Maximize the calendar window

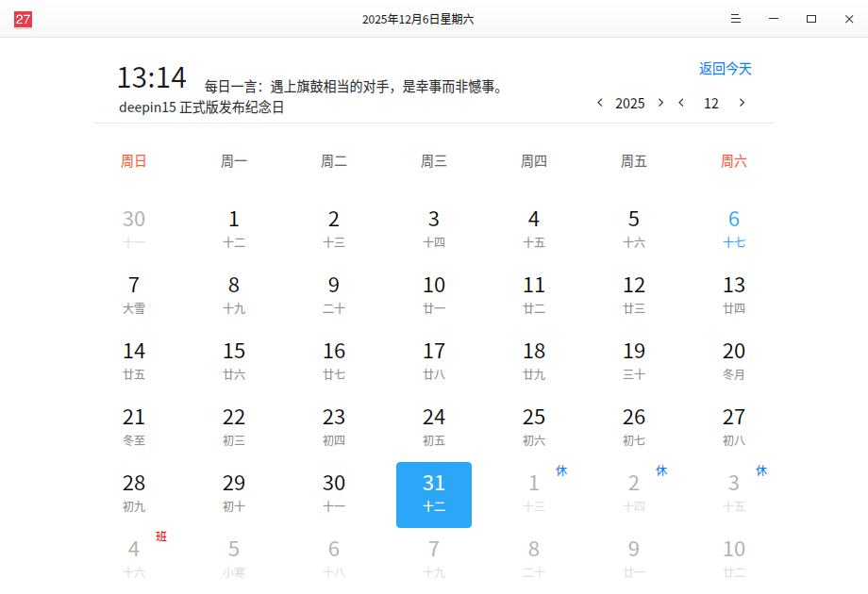click(x=811, y=19)
